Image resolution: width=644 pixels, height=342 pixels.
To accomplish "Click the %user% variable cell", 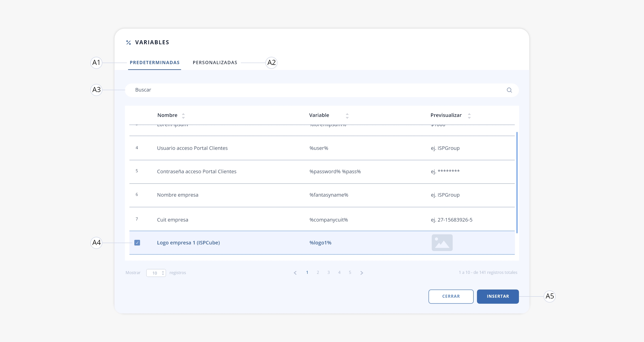I will click(x=319, y=148).
